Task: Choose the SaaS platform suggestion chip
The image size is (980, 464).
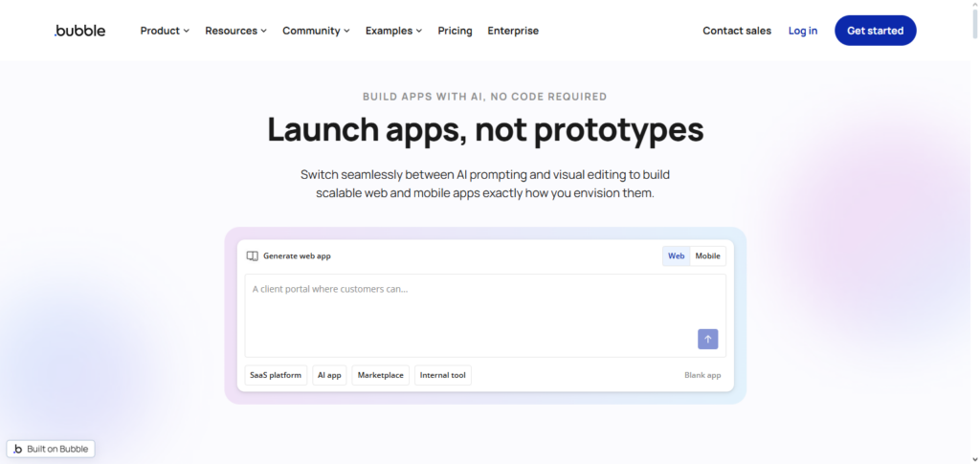Action: 276,375
